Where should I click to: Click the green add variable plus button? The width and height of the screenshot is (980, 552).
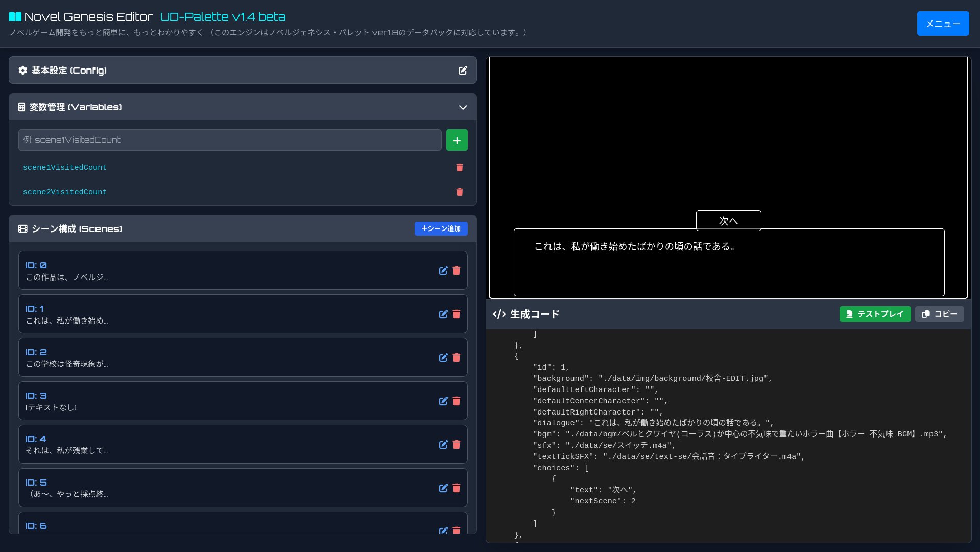(x=457, y=140)
